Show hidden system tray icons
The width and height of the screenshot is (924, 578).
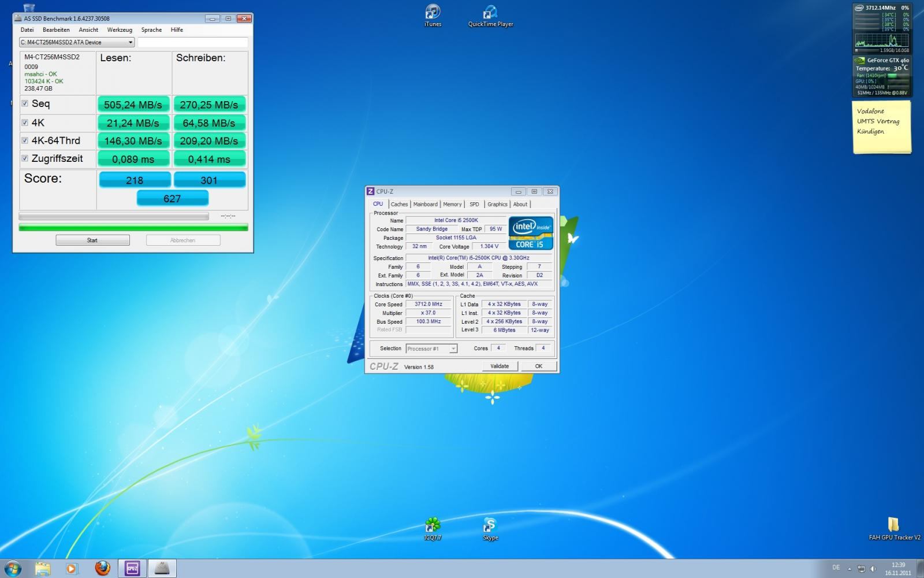pyautogui.click(x=850, y=569)
